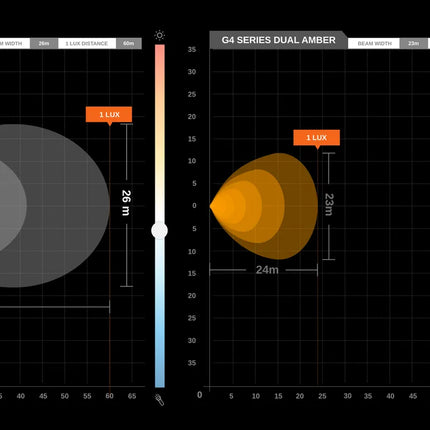Screen dimensions: 430x430
Task: Click the vertical 23m dimension label
Action: point(329,204)
